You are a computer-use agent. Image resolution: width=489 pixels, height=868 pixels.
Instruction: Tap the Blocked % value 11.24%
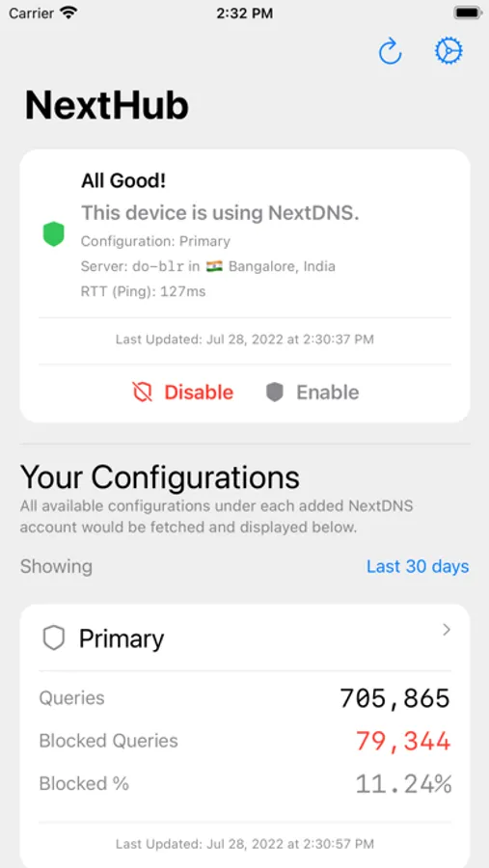pyautogui.click(x=403, y=784)
